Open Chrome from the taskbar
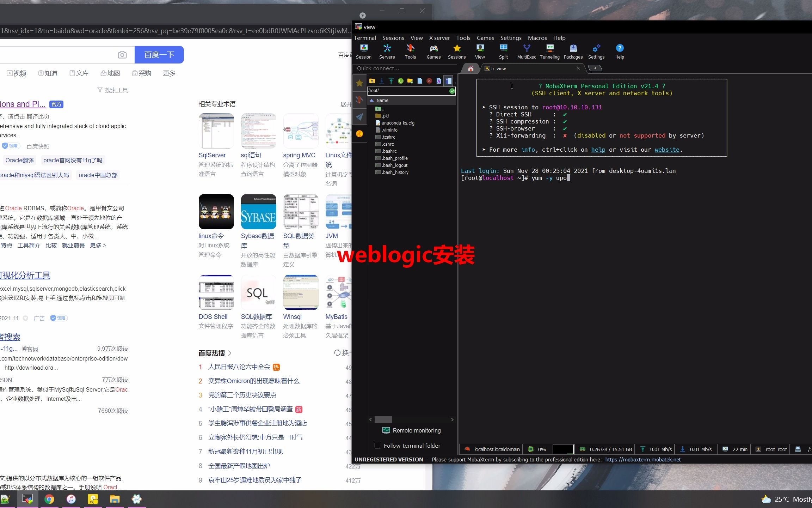 coord(49,499)
